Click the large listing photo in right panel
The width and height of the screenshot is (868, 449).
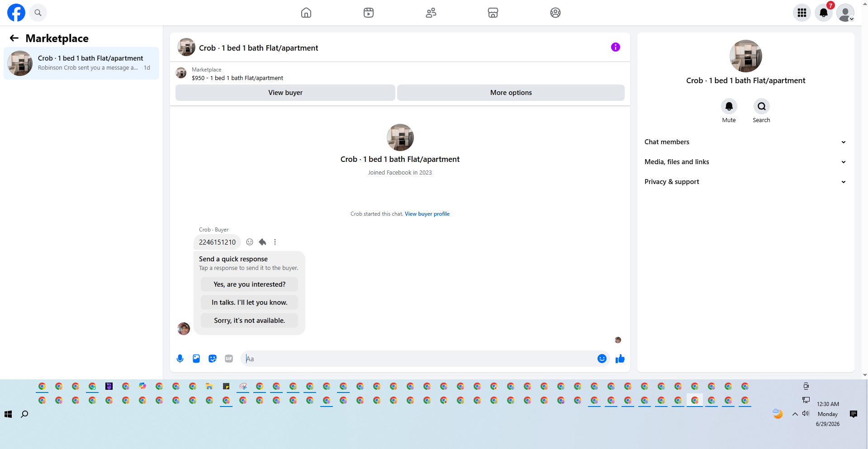[746, 56]
